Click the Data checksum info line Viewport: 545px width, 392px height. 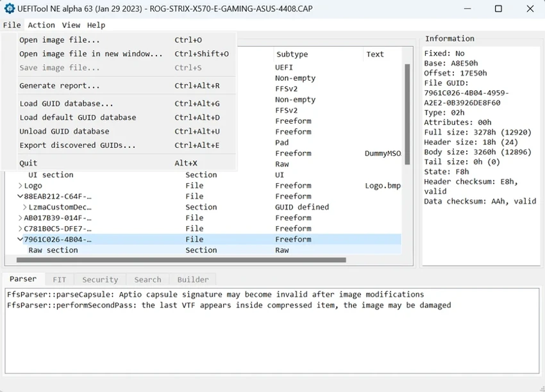click(480, 201)
